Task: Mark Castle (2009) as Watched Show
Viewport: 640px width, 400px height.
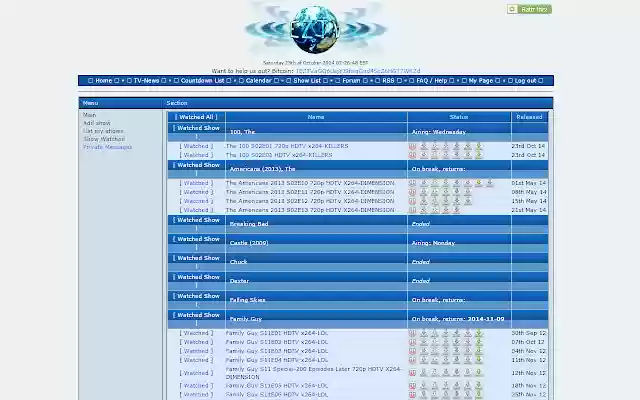Action: (x=196, y=243)
